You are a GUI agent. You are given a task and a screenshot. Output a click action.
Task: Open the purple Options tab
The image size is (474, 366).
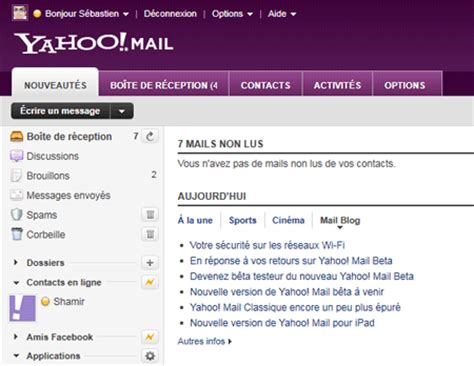pos(407,84)
